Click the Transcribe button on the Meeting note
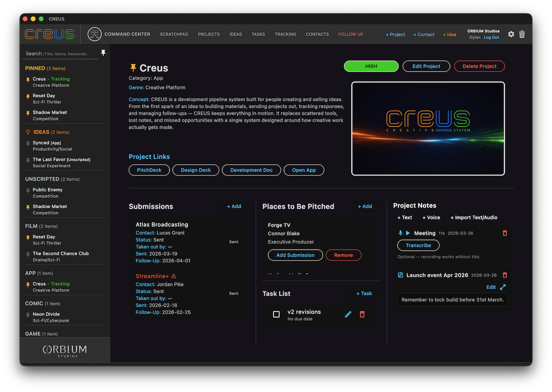Image resolution: width=552 pixels, height=392 pixels. point(418,245)
